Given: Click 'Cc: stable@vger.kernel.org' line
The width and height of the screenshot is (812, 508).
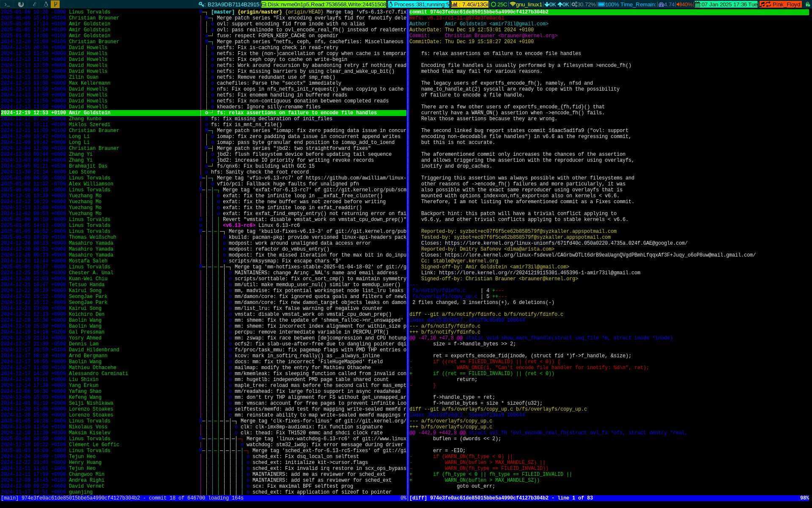Looking at the screenshot, I should click(460, 261).
